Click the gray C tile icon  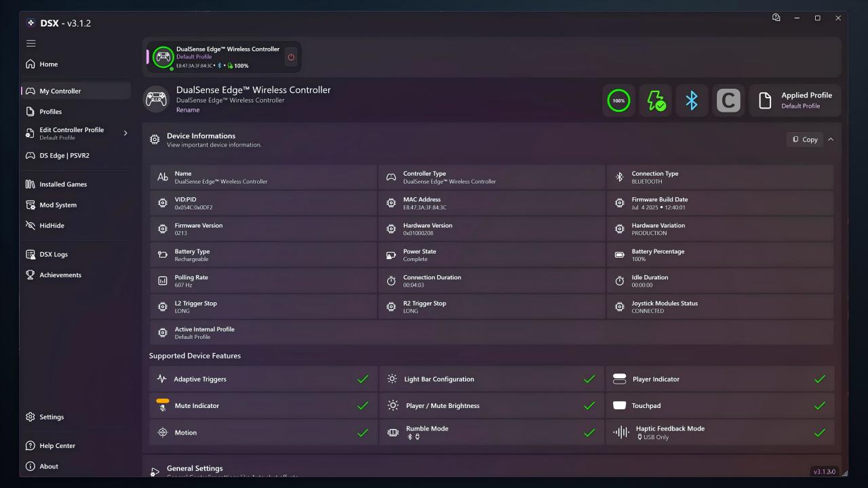pos(728,101)
